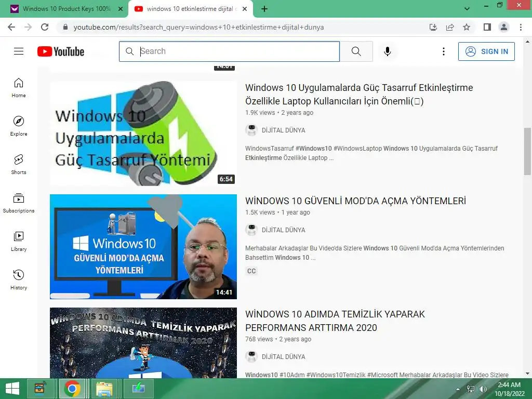This screenshot has height=399, width=532.
Task: Click the CC badge on Güvenli Mod video
Action: (251, 271)
